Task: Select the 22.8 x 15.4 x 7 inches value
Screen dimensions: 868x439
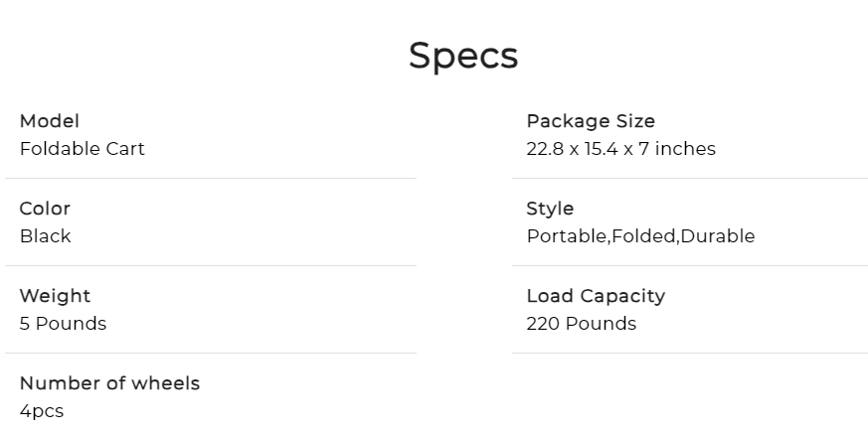Action: pos(620,149)
